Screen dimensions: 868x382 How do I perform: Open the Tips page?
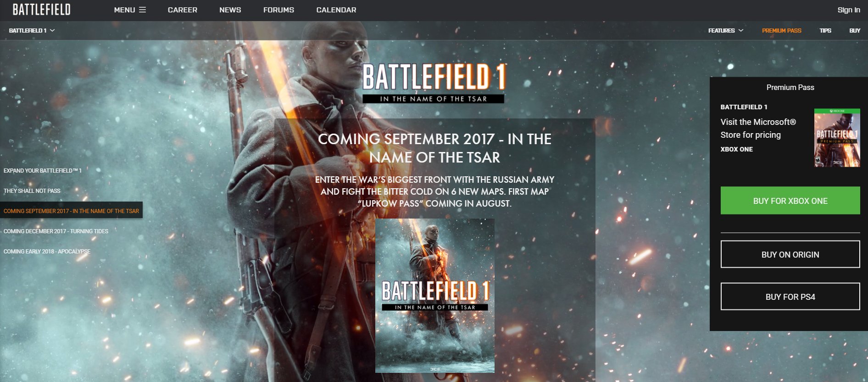[825, 30]
